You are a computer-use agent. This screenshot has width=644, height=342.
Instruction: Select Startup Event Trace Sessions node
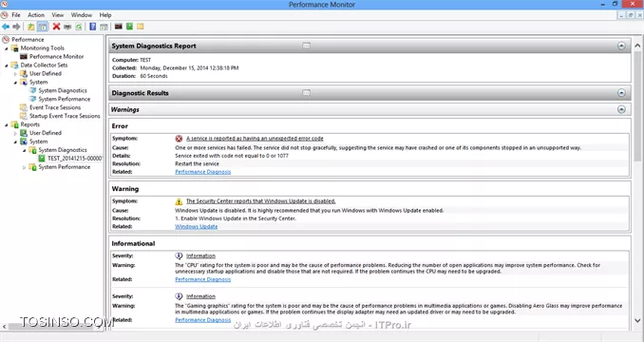65,116
